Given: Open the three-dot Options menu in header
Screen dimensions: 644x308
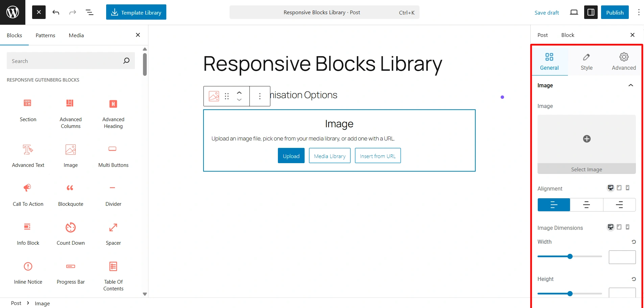Looking at the screenshot, I should point(639,12).
